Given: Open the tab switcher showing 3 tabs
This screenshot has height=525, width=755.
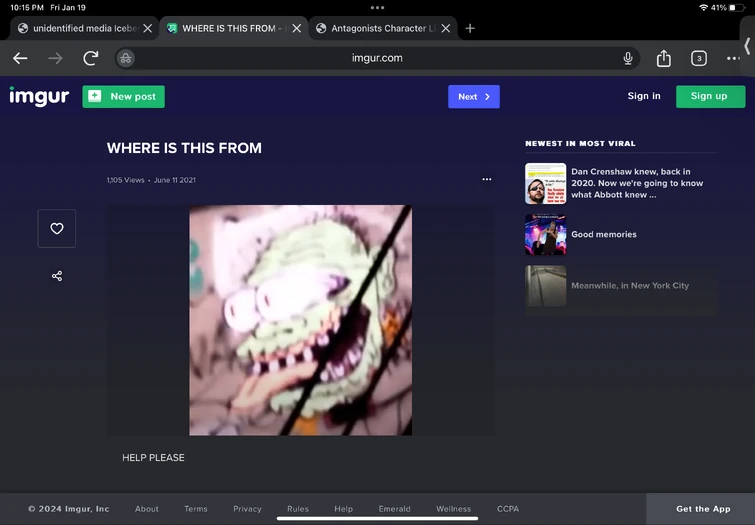Looking at the screenshot, I should 699,58.
